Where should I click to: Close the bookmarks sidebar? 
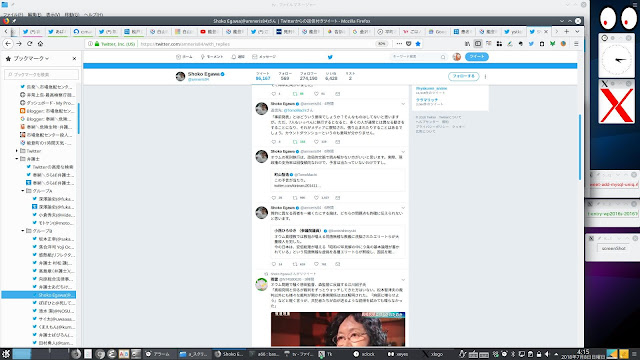(x=74, y=58)
